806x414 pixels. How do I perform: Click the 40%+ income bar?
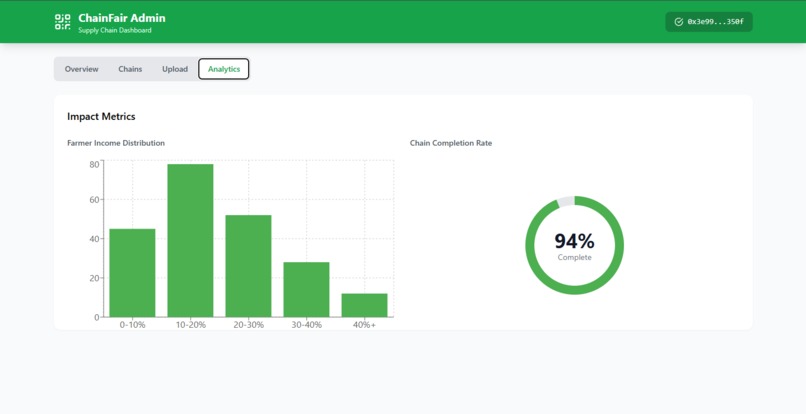click(364, 305)
